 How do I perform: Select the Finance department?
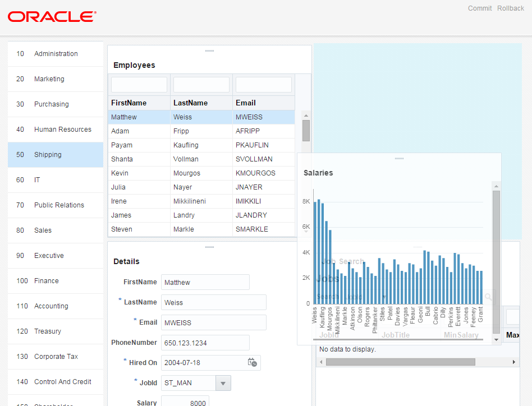coord(56,281)
